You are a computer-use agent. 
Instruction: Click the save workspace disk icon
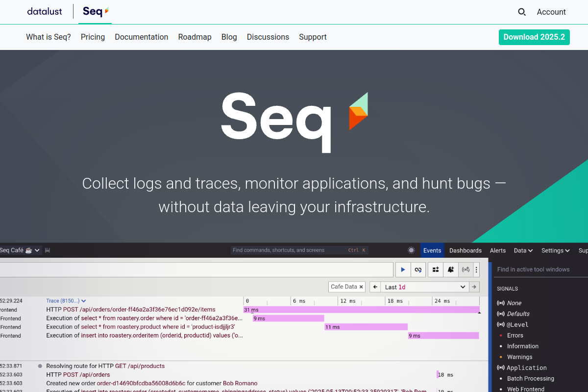click(48, 250)
